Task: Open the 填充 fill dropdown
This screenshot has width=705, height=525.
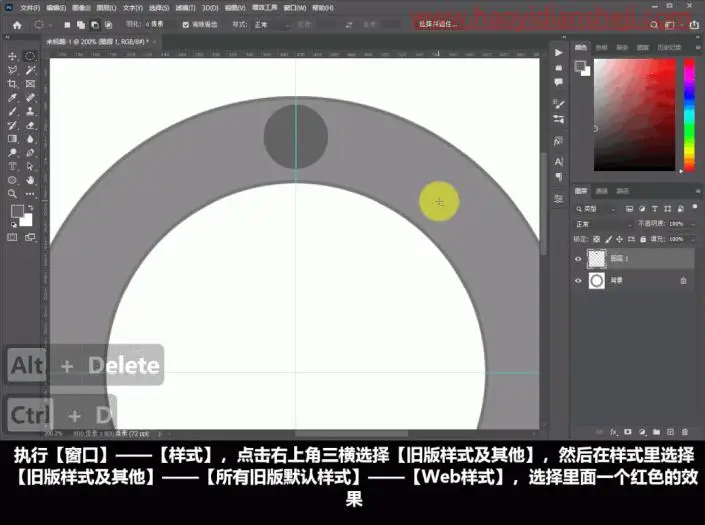Action: (692, 239)
